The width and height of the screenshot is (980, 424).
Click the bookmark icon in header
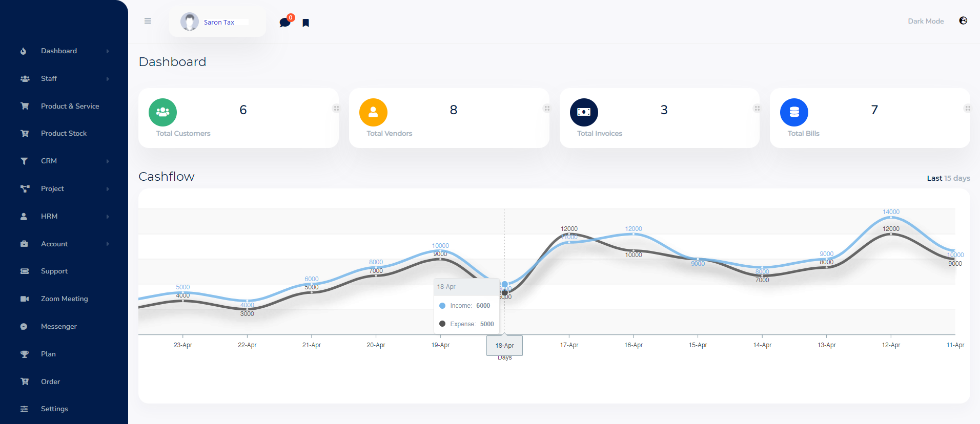306,23
